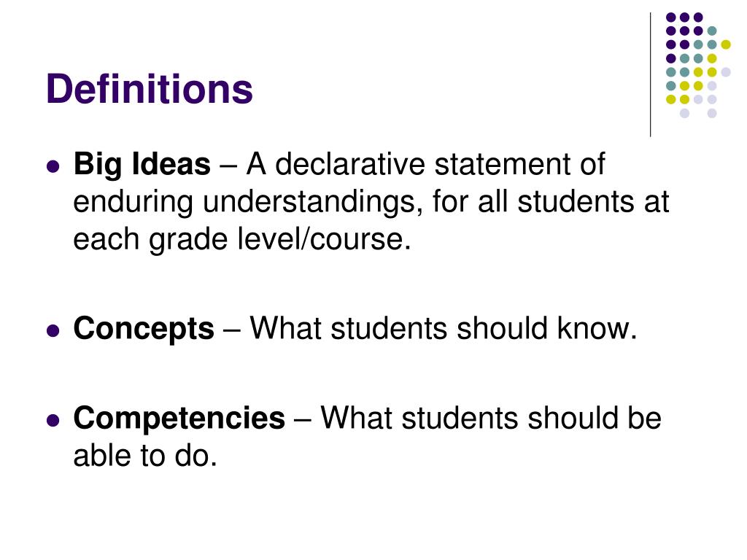Click the word students in first bullet
Screen dimensions: 747x560
(577, 201)
